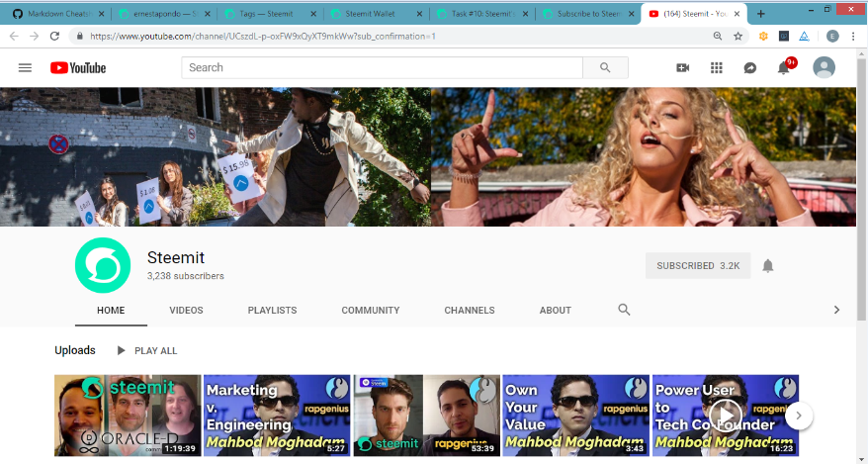Close the active YouTube tab
Image resolution: width=868 pixels, height=464 pixels.
point(737,14)
